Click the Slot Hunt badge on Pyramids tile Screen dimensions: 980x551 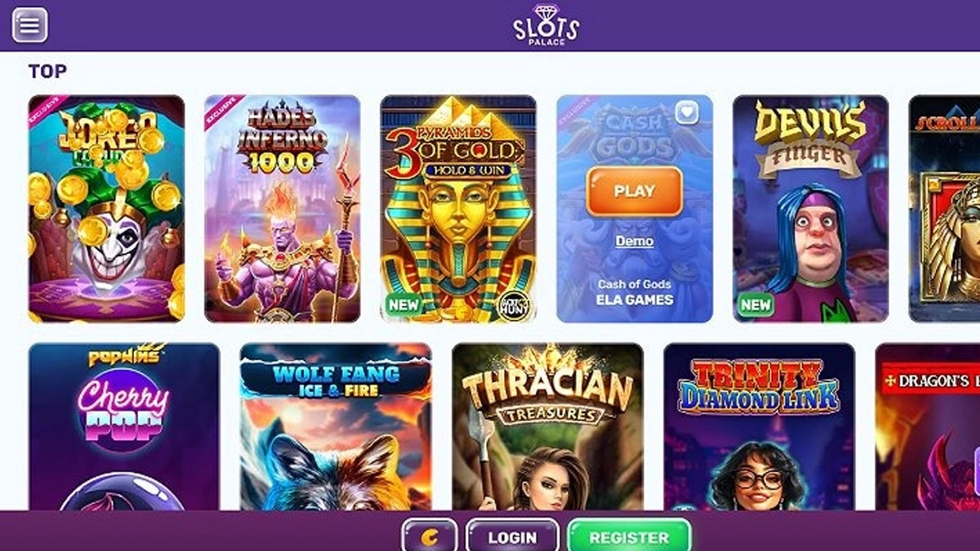pos(514,304)
